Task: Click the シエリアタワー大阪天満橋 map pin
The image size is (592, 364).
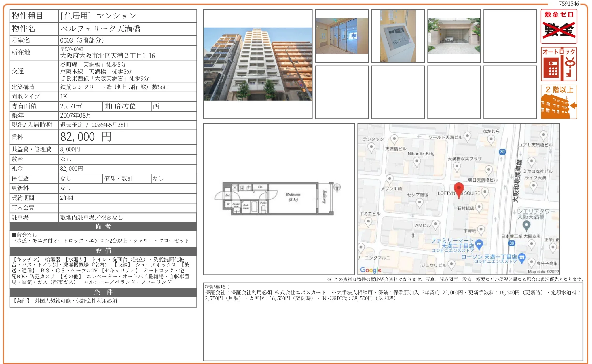Action: [x=526, y=225]
